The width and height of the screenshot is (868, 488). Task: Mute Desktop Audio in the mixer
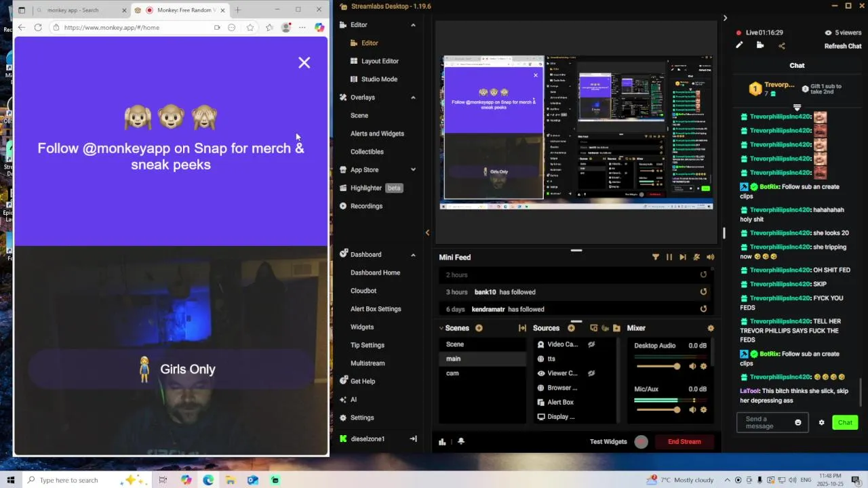(692, 367)
